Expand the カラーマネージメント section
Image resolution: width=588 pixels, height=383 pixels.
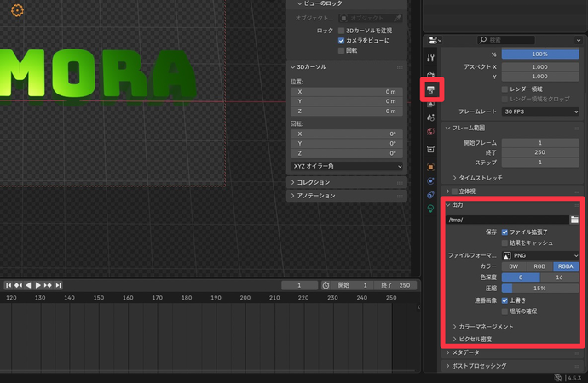486,326
